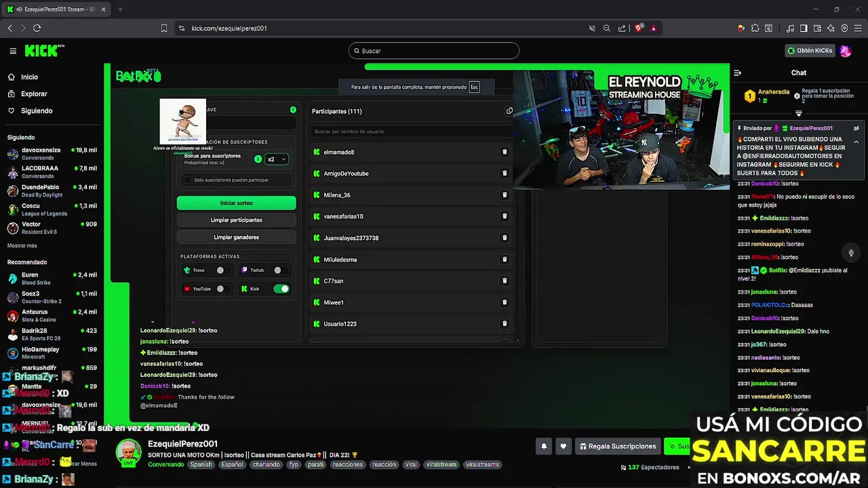Click the 'viralstream' tag
The height and width of the screenshot is (488, 868).
coord(441,465)
